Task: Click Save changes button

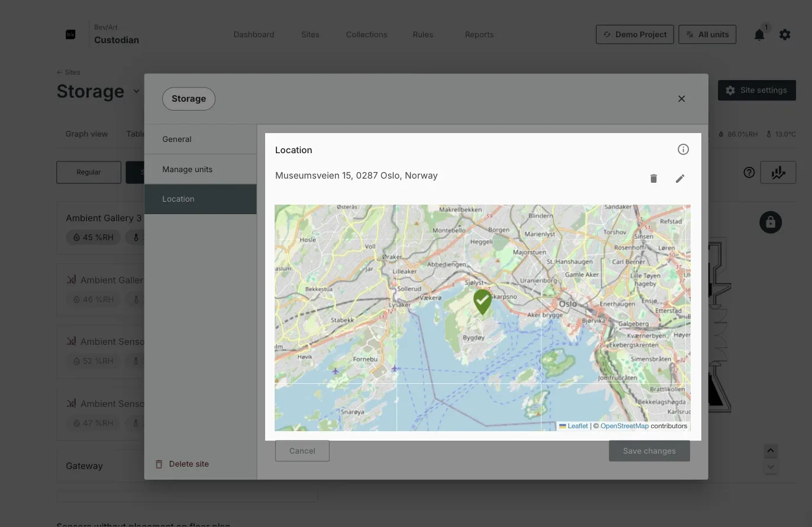Action: click(649, 451)
